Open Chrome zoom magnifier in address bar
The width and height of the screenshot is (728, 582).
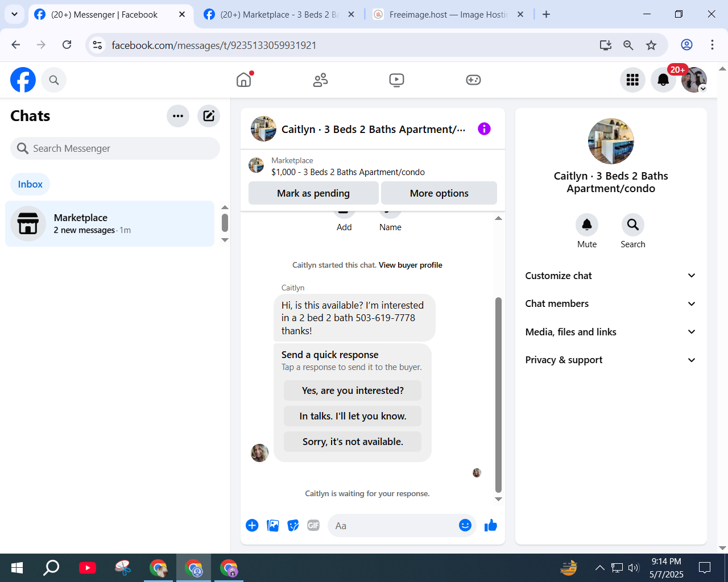point(628,45)
